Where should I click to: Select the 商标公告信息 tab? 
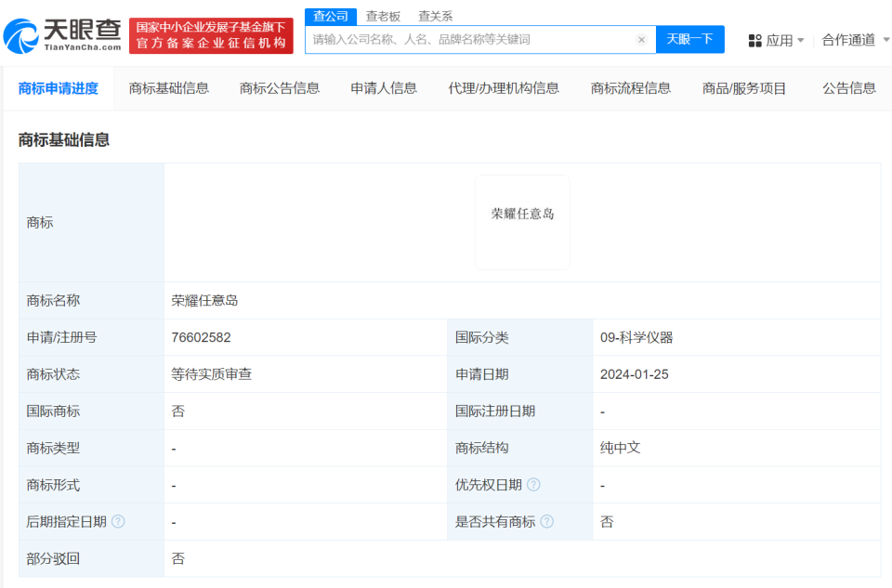(x=280, y=88)
